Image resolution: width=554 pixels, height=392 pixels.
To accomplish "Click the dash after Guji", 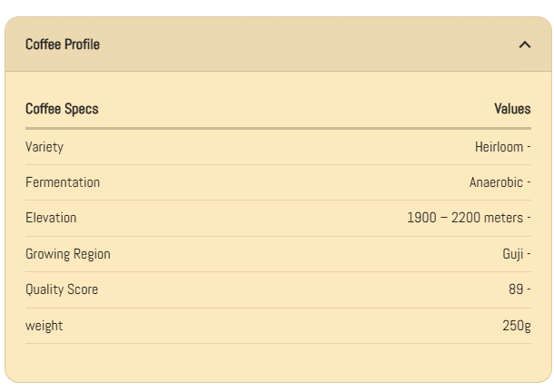I will click(x=529, y=254).
